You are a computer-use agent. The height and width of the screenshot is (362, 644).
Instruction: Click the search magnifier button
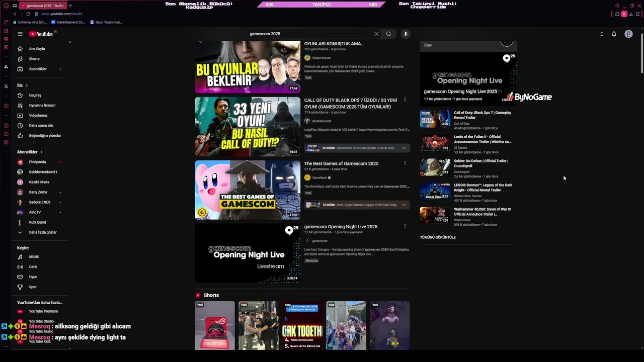click(x=388, y=34)
